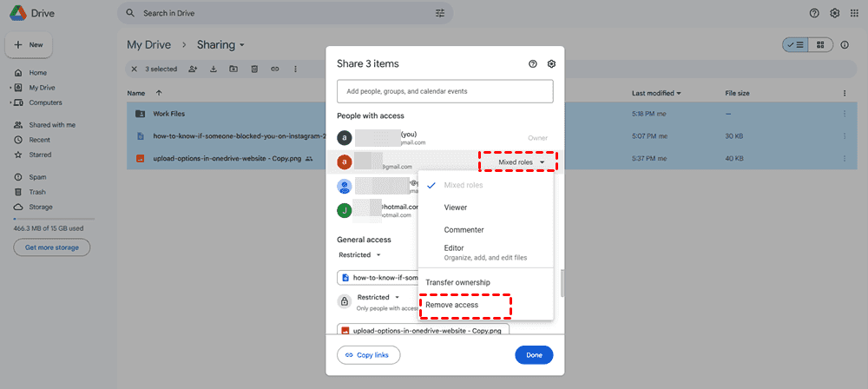Open more actions in selection toolbar

click(295, 69)
